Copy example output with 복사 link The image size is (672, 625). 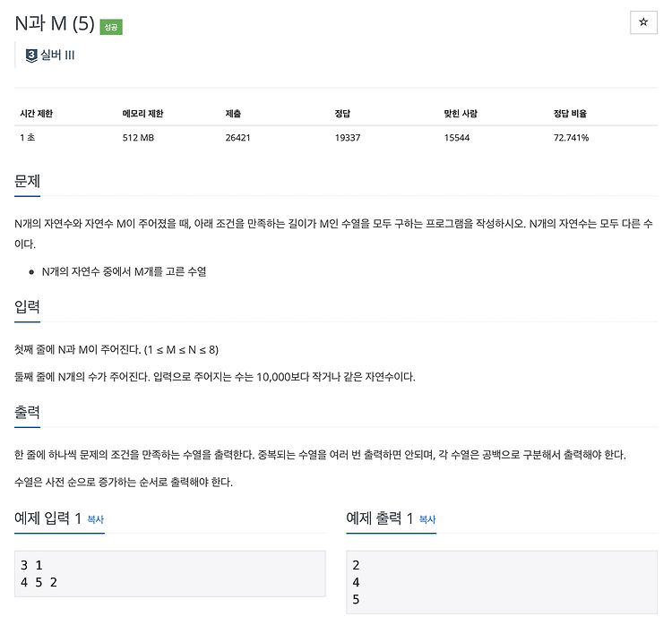(x=427, y=519)
